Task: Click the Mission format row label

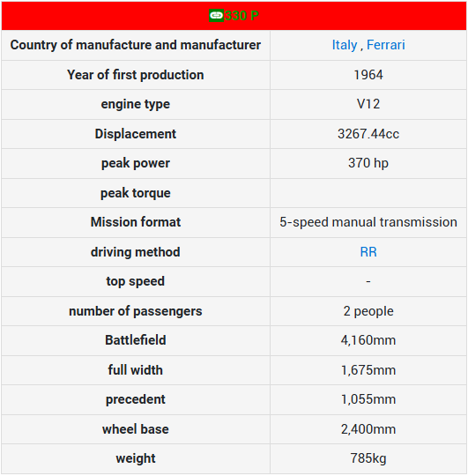Action: 136,222
